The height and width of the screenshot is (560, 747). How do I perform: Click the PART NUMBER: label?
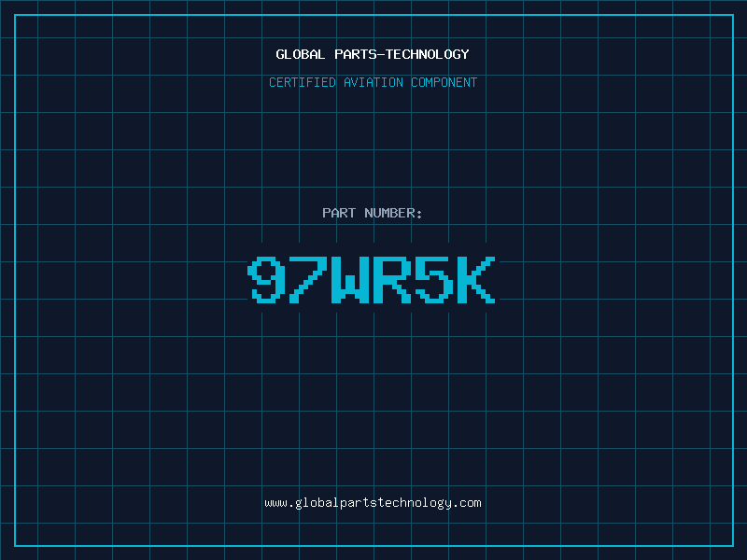[373, 213]
